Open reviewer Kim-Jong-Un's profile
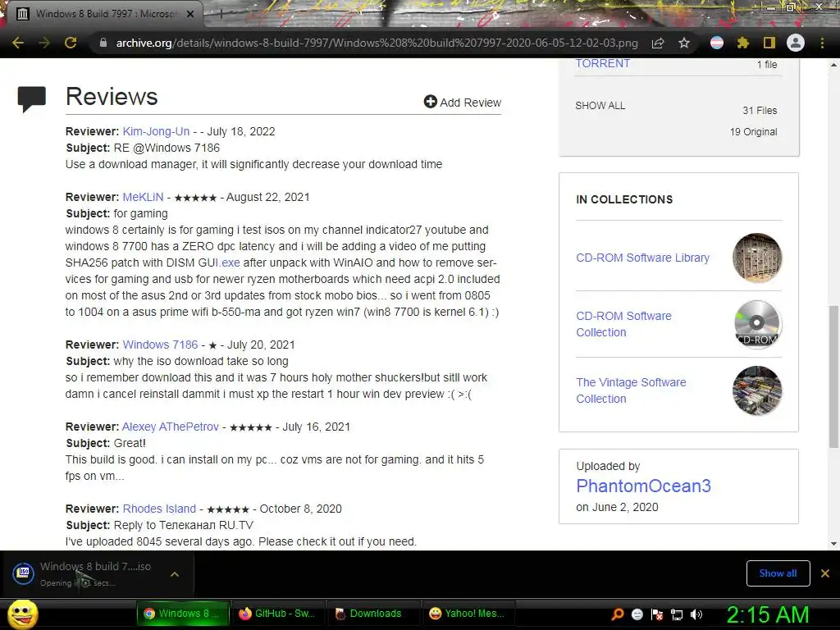Screen dimensions: 840x630 coord(156,131)
